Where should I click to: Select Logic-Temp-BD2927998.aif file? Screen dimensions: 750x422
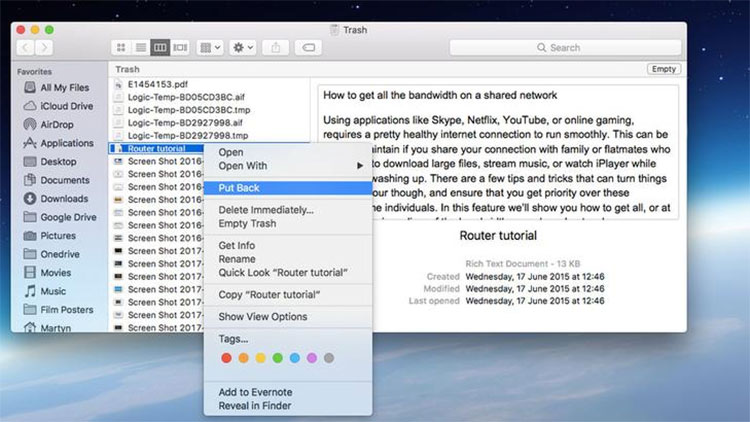(x=209, y=123)
